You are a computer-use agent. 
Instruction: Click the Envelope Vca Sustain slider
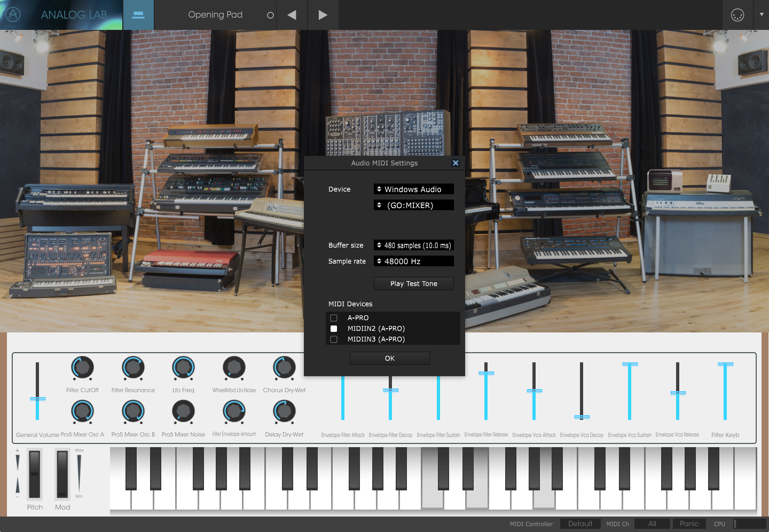coord(630,391)
